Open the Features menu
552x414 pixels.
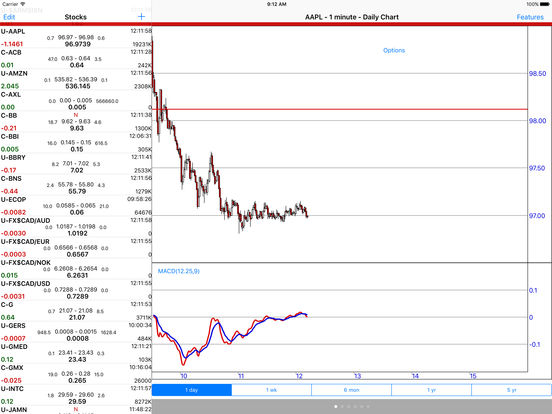tap(530, 17)
